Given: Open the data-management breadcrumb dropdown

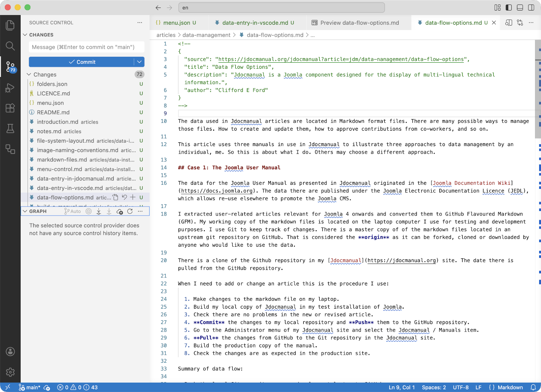Looking at the screenshot, I should point(206,35).
